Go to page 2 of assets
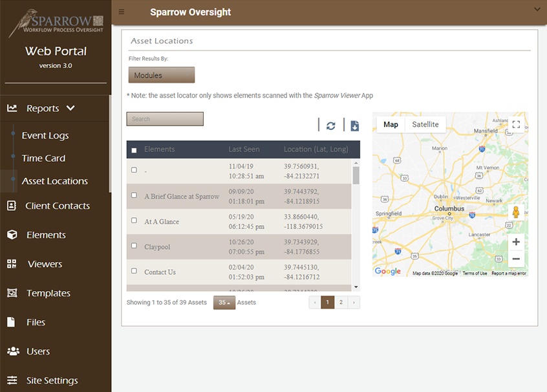Viewport: 547px width, 392px height. [x=341, y=302]
